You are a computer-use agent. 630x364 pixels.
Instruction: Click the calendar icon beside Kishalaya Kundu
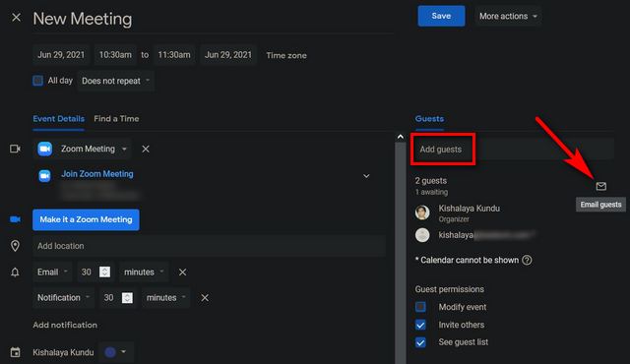click(16, 352)
